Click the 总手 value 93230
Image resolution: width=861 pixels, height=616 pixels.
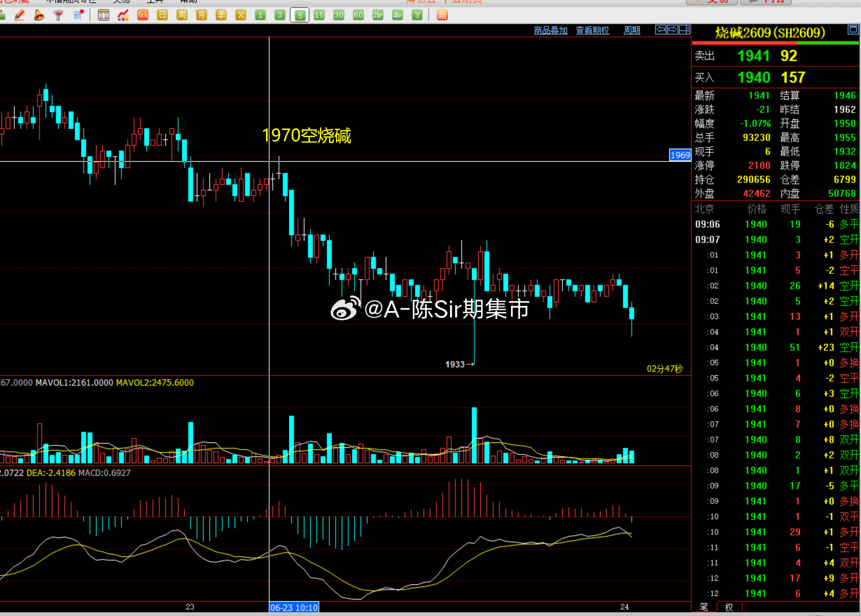tap(756, 138)
